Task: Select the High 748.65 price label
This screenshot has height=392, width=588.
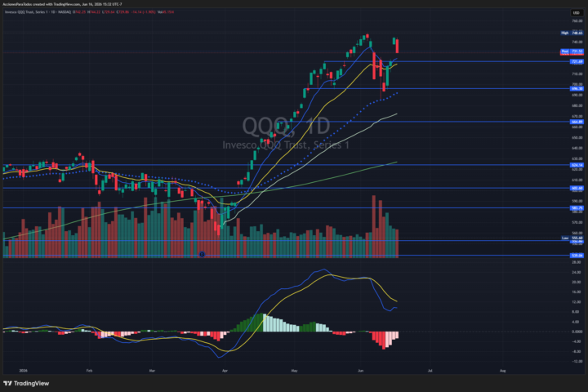Action: point(572,33)
